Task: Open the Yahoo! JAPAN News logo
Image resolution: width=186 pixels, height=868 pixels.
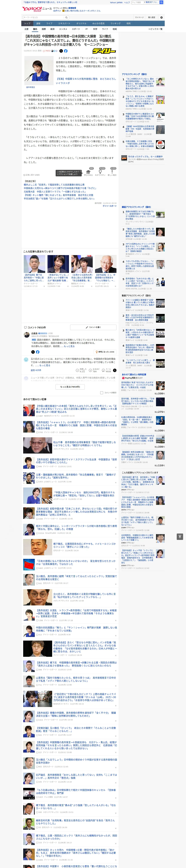Action: point(37,9)
